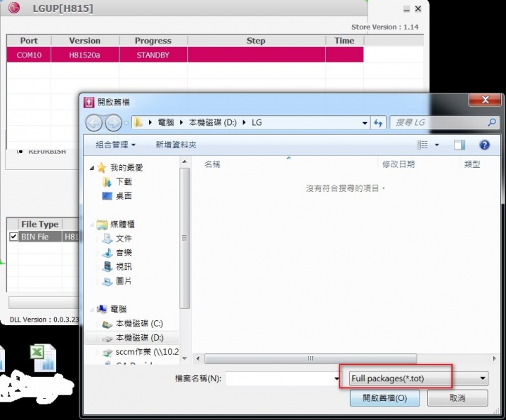Click the 下載 folder icon
Screen dimensions: 506x420
click(x=107, y=182)
